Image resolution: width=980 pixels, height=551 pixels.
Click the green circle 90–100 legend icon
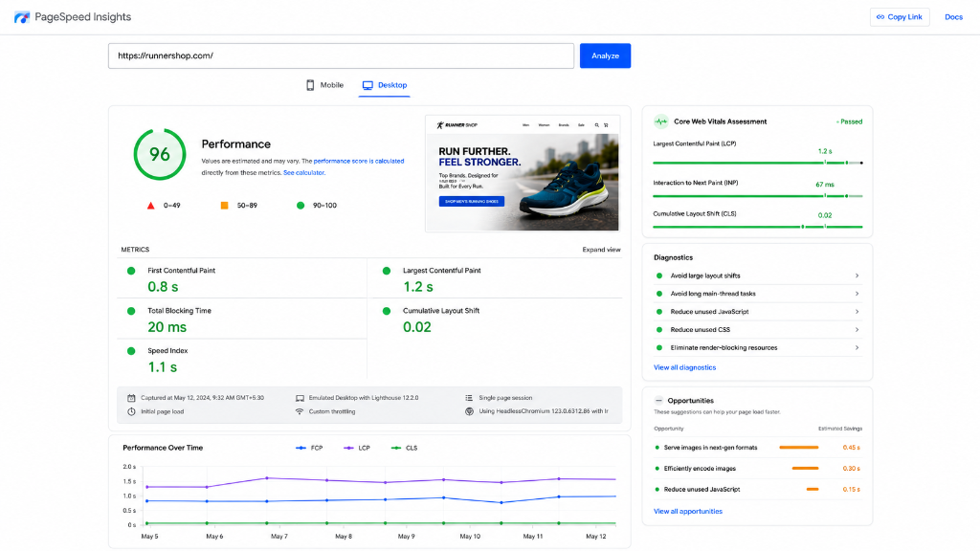[301, 205]
